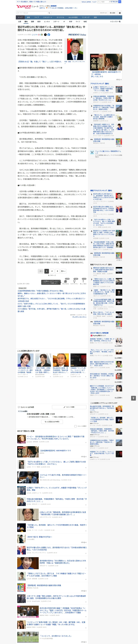This screenshot has height=644, width=138.
Task: Go to page 3 of the article
Action: click(57, 271)
